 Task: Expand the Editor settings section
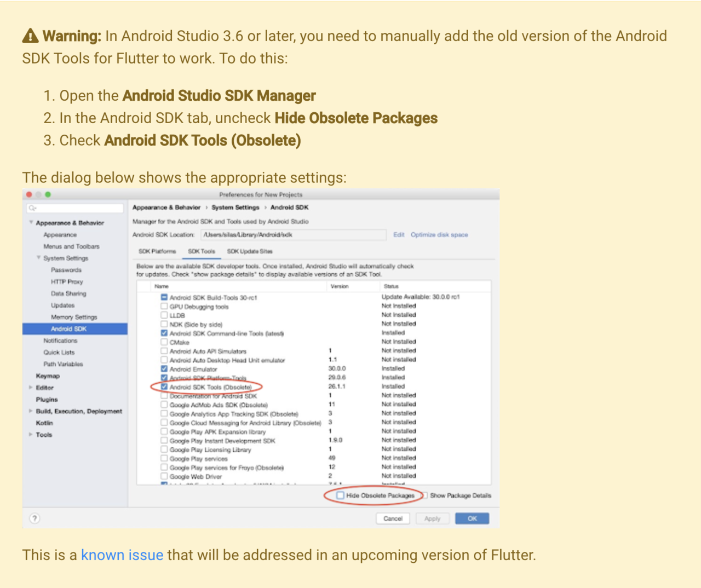coord(31,388)
